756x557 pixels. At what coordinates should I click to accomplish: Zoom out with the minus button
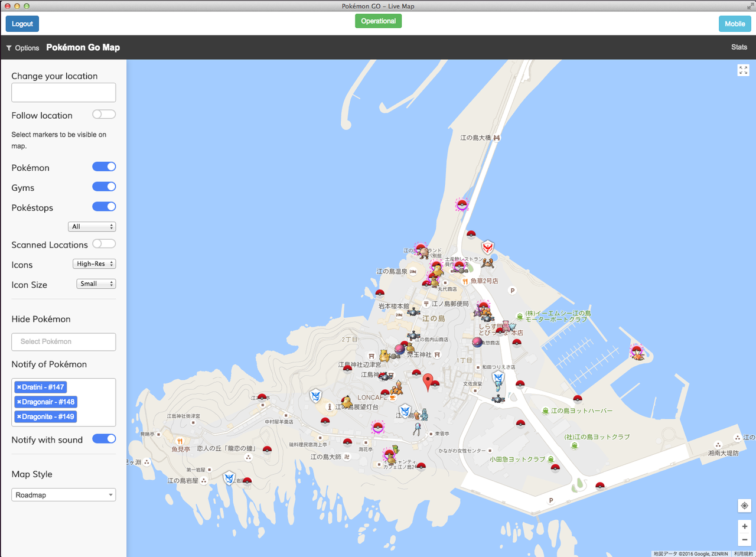[744, 540]
